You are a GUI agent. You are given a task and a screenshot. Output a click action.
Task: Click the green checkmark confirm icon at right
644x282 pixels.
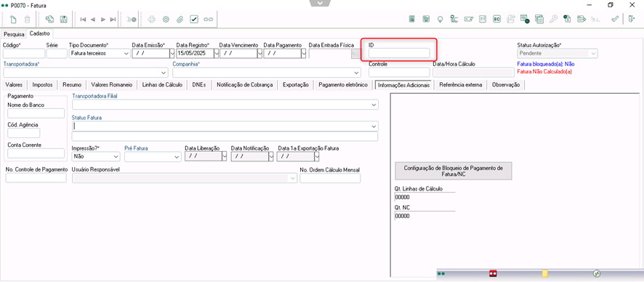tap(615, 19)
